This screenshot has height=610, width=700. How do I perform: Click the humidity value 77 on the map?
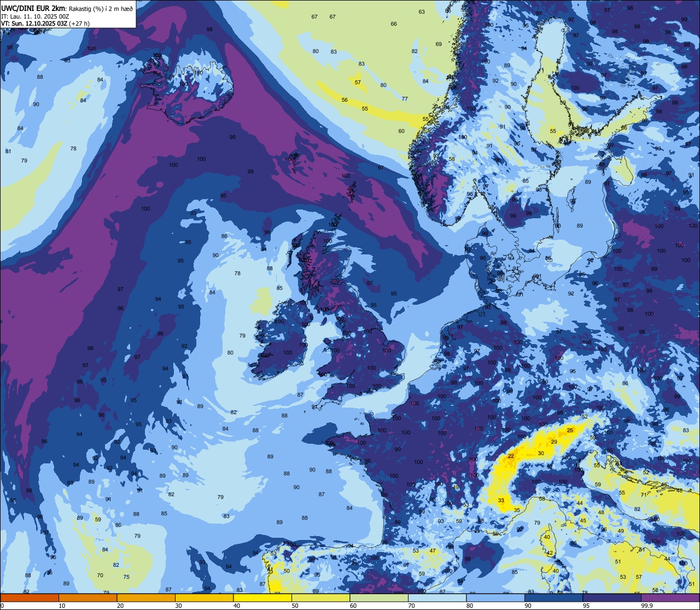tap(405, 99)
